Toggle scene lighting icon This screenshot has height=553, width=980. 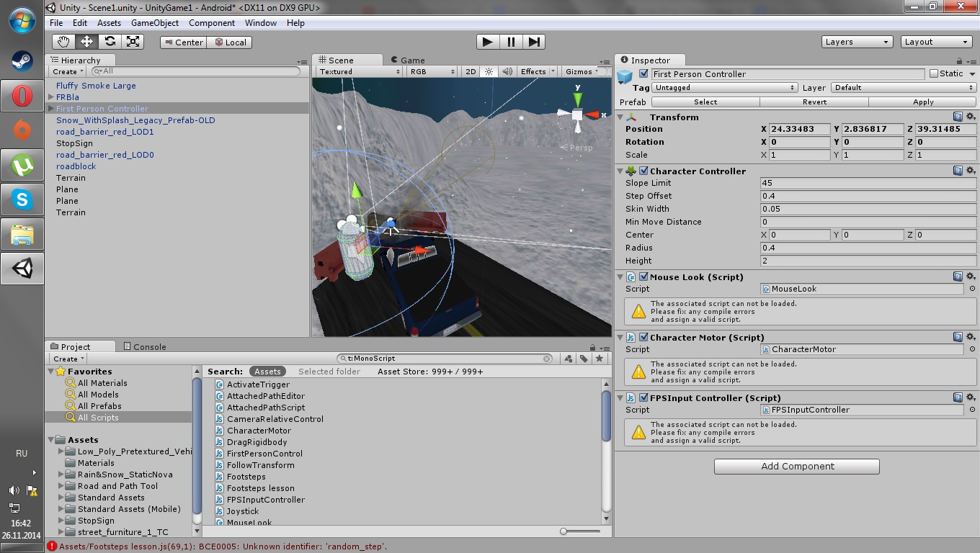(489, 71)
